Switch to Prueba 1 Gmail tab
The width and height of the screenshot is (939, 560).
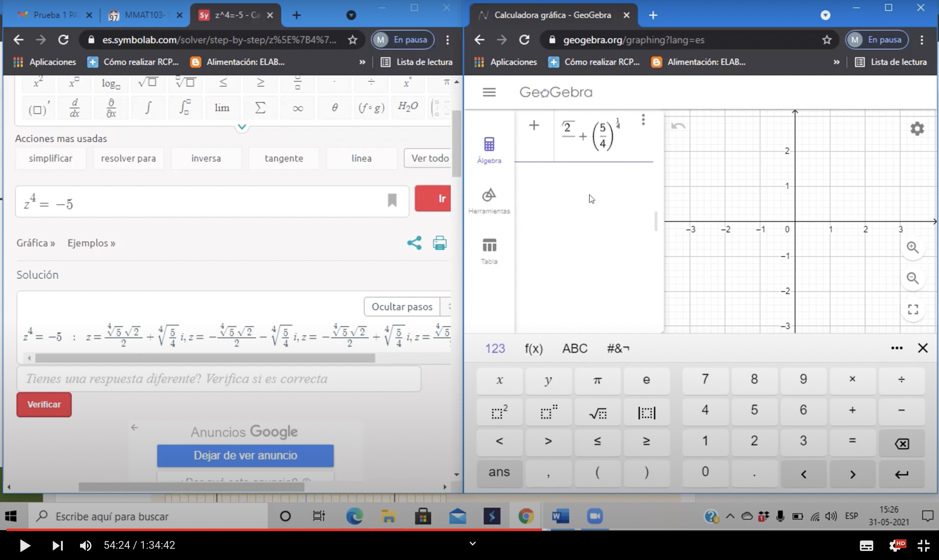pos(55,15)
